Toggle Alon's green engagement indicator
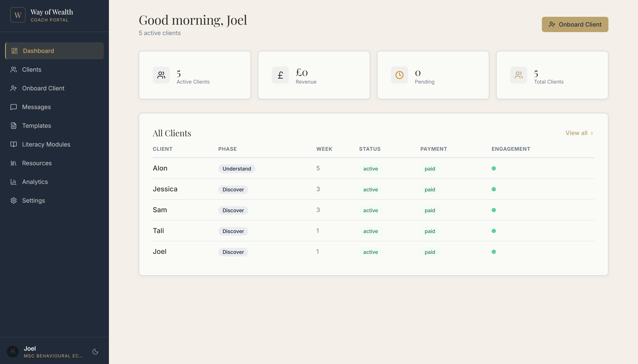This screenshot has height=364, width=638. click(494, 168)
